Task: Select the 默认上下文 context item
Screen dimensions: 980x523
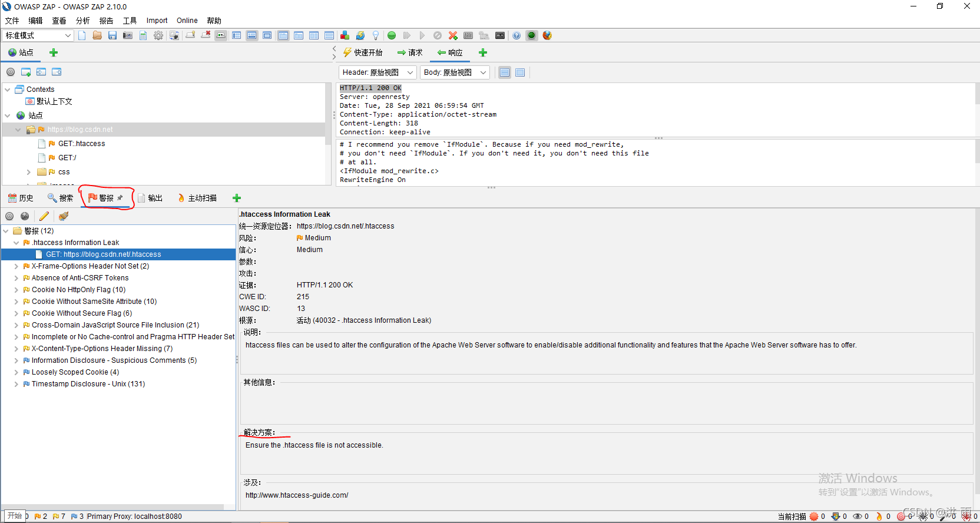Action: tap(54, 101)
